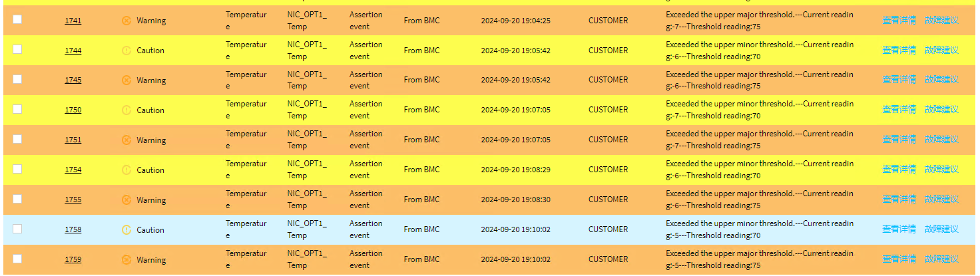Open 故障建议 for event 1741

941,20
